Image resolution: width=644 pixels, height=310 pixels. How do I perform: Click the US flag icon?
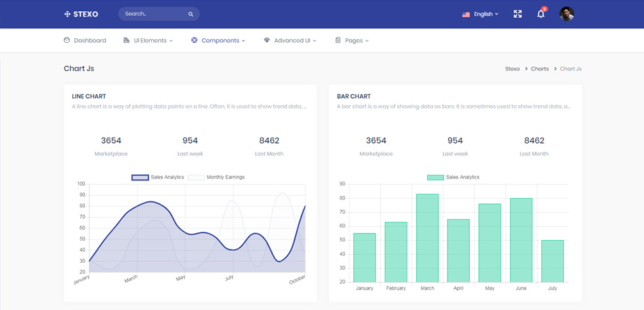[x=466, y=14]
